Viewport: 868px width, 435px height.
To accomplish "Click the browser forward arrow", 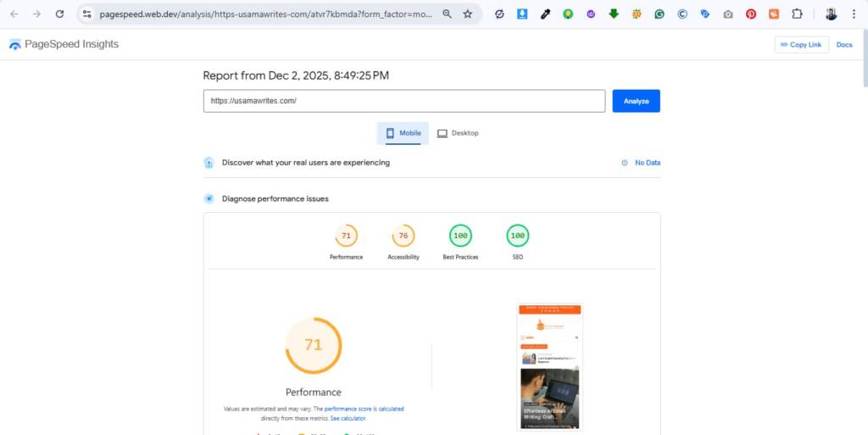I will coord(36,14).
